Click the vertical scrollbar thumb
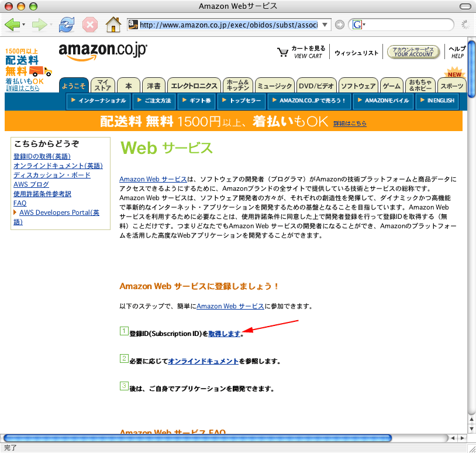 pyautogui.click(x=471, y=69)
